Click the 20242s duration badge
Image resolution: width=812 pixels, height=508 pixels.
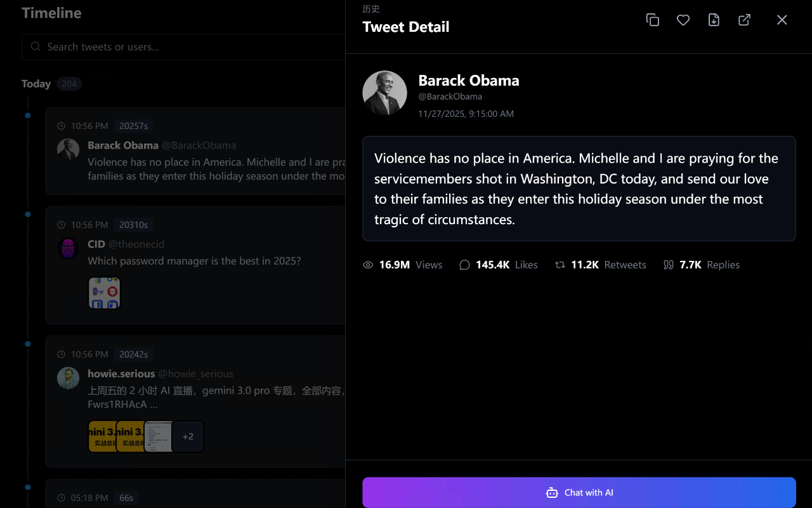(134, 354)
